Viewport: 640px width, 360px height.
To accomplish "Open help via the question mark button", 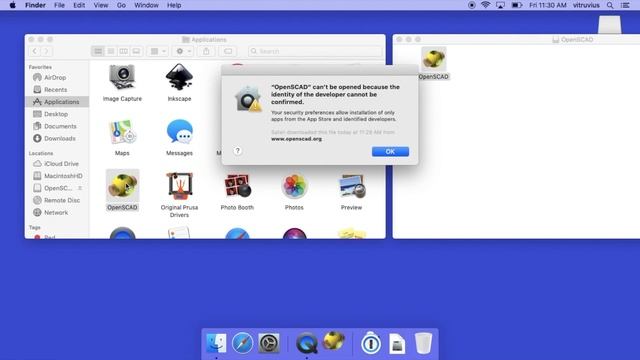I will 238,151.
